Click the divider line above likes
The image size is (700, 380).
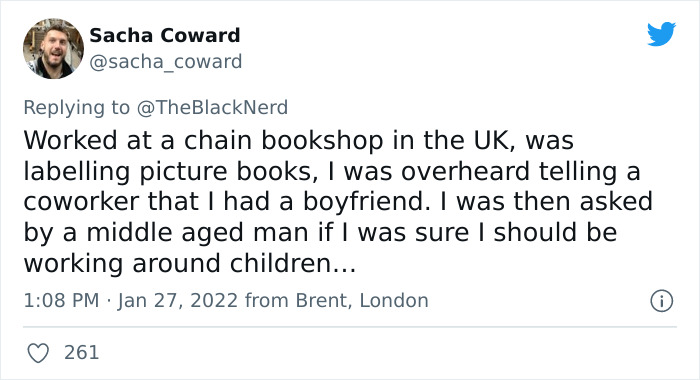click(x=350, y=327)
